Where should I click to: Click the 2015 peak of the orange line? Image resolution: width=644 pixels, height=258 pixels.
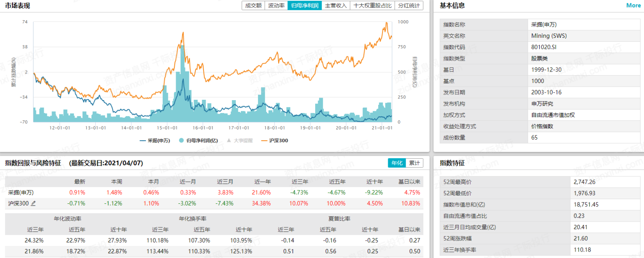coord(183,32)
